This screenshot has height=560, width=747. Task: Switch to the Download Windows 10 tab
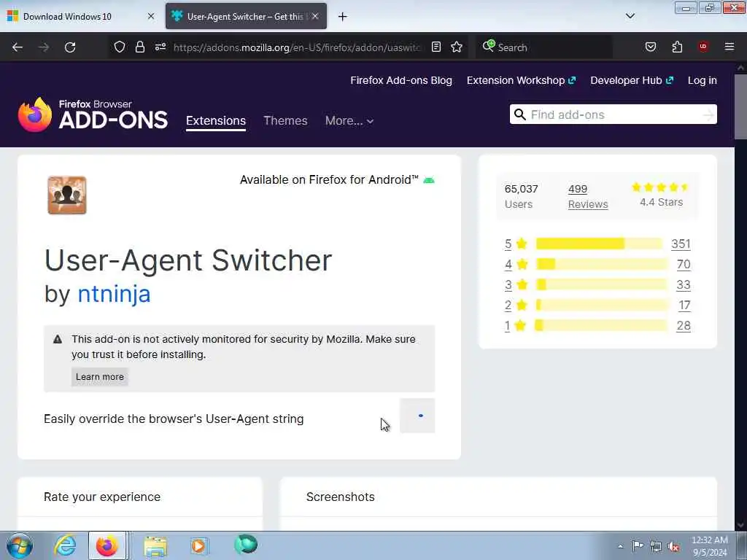tap(80, 16)
